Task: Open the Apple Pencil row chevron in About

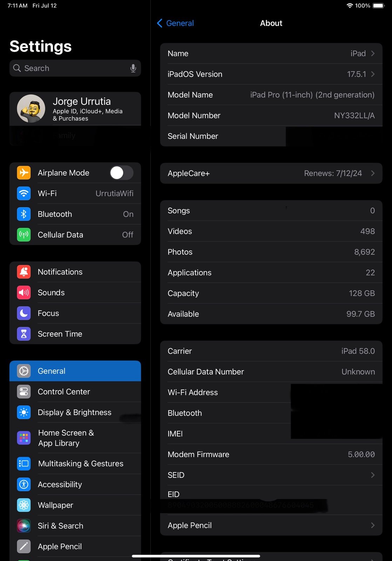Action: point(372,525)
